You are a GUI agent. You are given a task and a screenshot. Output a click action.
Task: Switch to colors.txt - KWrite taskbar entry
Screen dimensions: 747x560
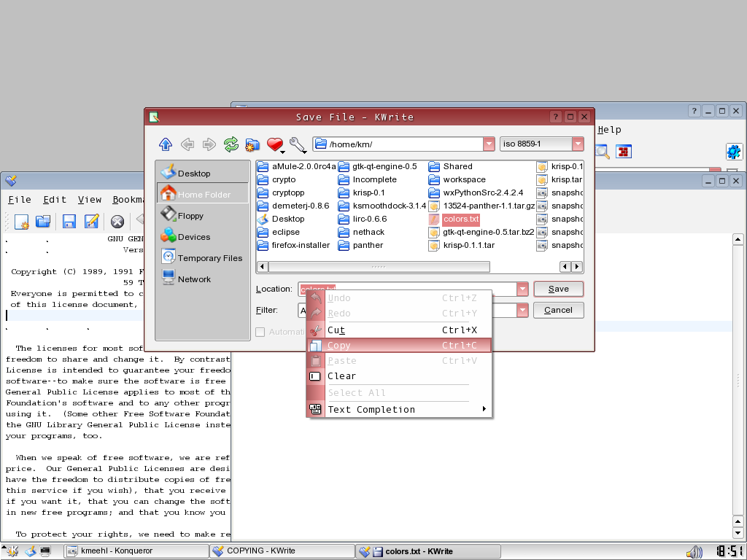click(428, 551)
